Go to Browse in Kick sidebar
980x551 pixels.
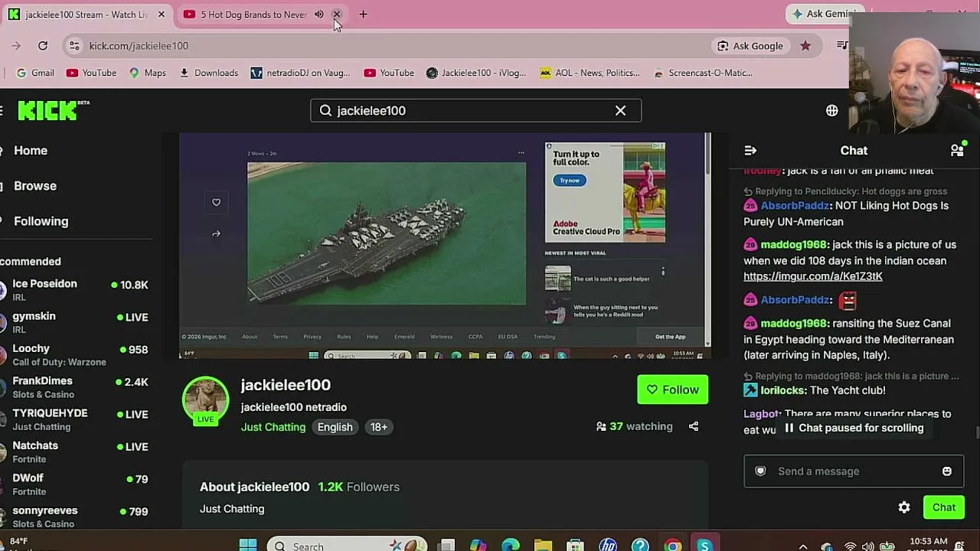coord(35,186)
